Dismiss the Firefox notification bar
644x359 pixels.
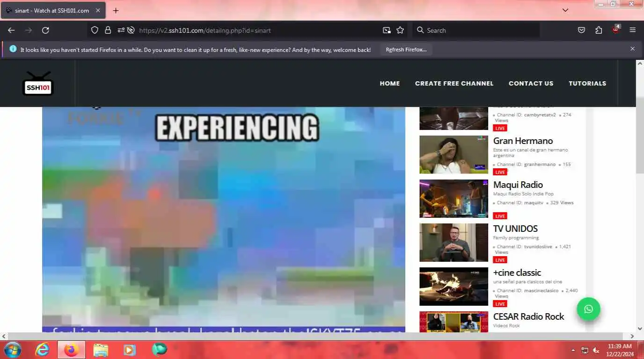[x=632, y=49]
